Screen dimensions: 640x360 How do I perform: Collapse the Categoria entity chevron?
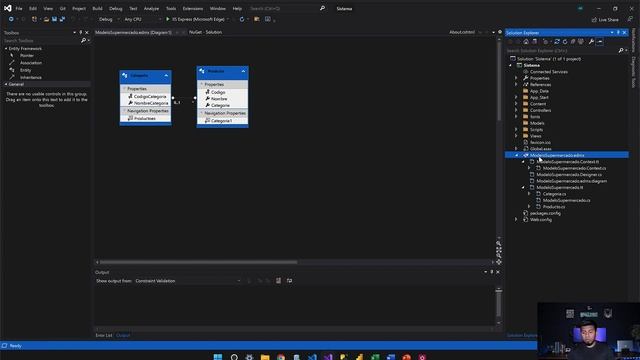166,76
